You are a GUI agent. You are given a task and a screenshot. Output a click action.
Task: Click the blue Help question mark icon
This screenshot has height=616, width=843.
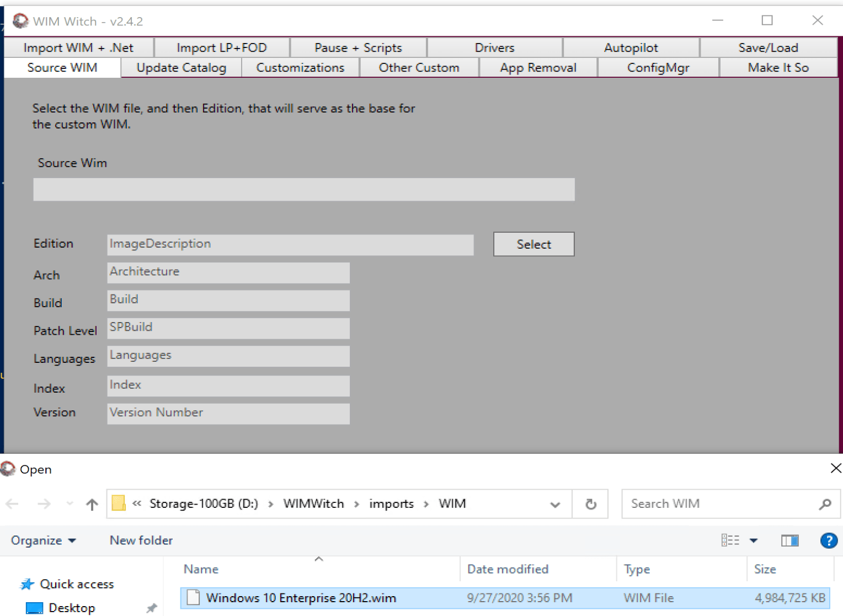click(828, 540)
